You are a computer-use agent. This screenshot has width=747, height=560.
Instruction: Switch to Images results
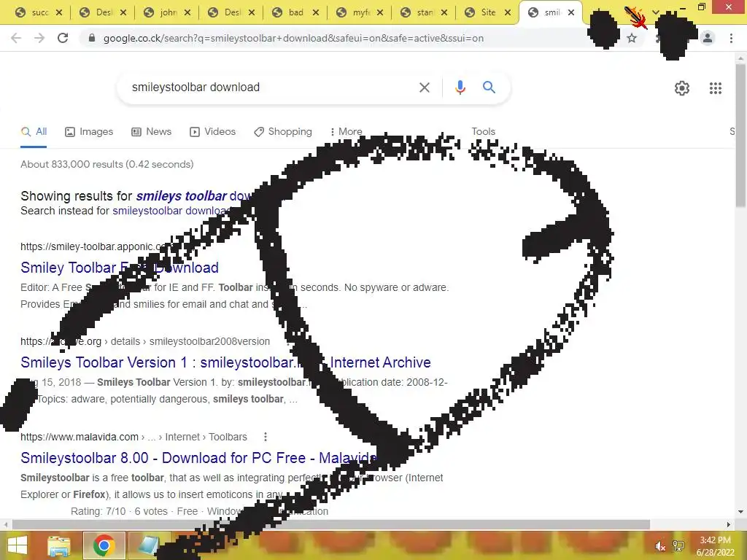pyautogui.click(x=89, y=132)
